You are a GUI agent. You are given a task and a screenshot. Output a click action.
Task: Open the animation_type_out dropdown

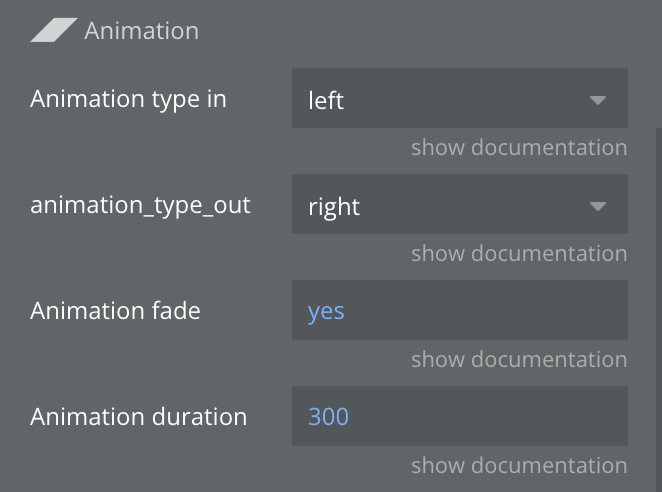coord(459,205)
